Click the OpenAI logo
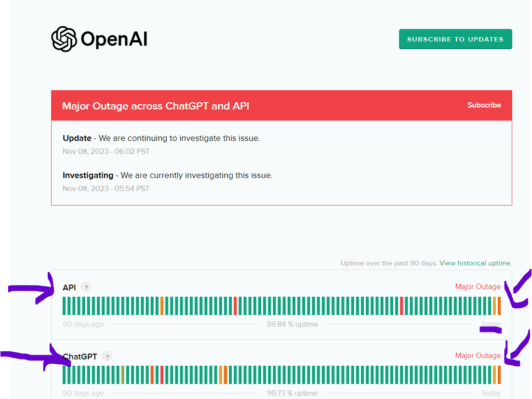 [99, 39]
